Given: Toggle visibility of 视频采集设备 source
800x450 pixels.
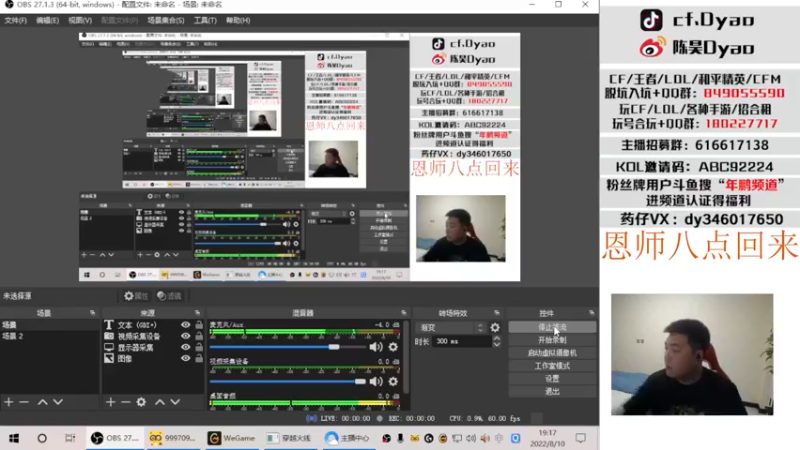Looking at the screenshot, I should click(x=185, y=336).
